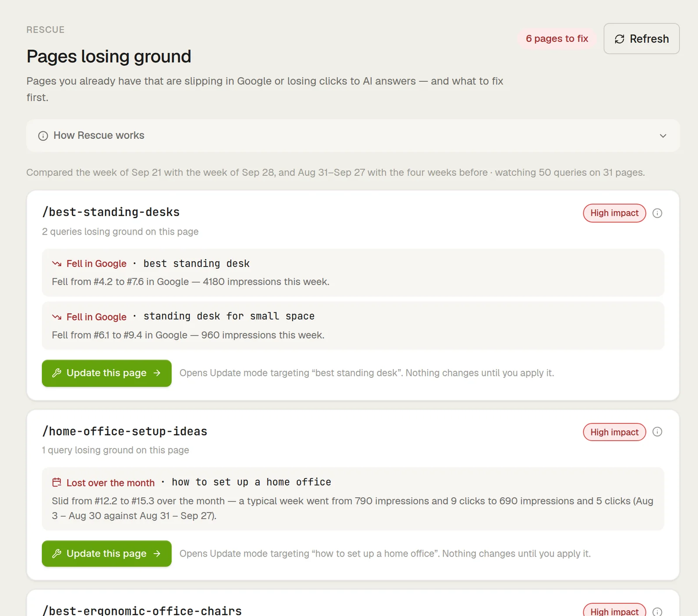The width and height of the screenshot is (698, 616).
Task: Click the 'Compared the week of Sep 21' note
Action: (x=335, y=173)
